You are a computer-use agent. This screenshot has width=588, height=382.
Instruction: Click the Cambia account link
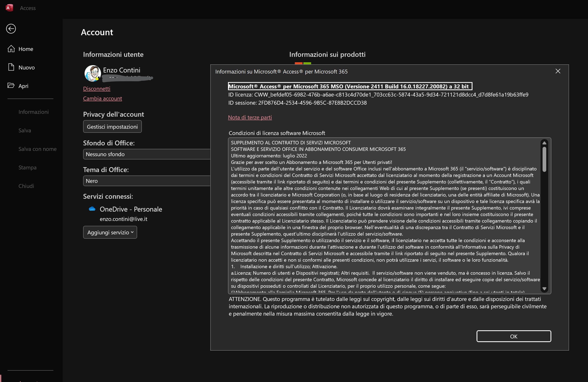pyautogui.click(x=102, y=98)
